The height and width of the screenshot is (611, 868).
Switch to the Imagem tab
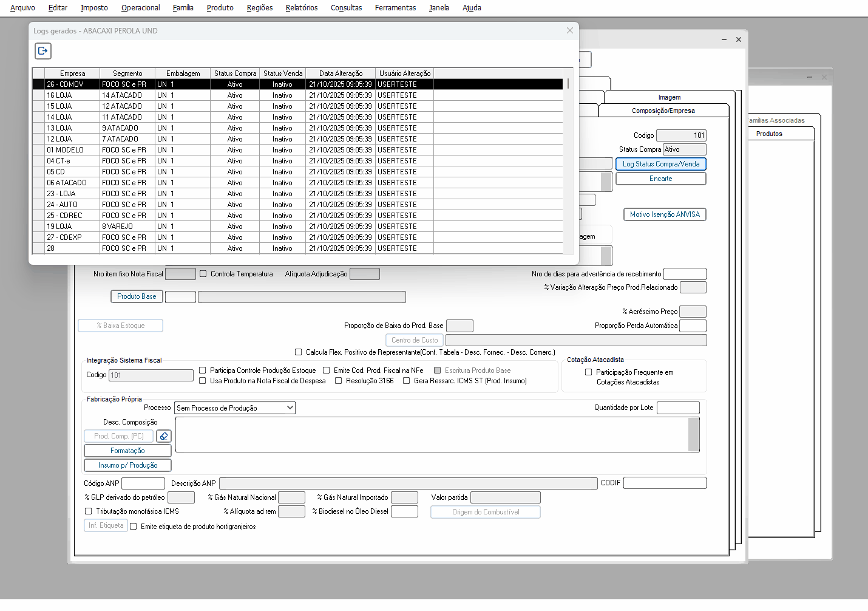pos(670,97)
